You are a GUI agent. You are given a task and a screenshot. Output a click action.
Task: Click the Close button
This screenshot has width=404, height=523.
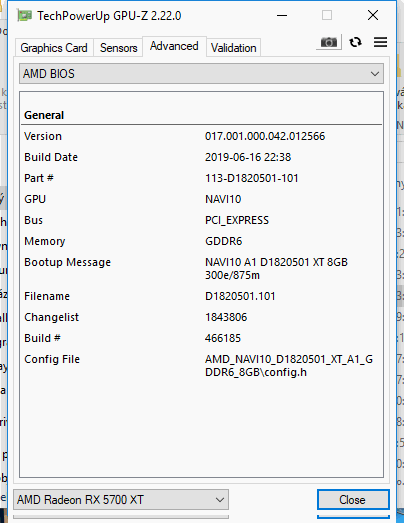[x=353, y=500]
